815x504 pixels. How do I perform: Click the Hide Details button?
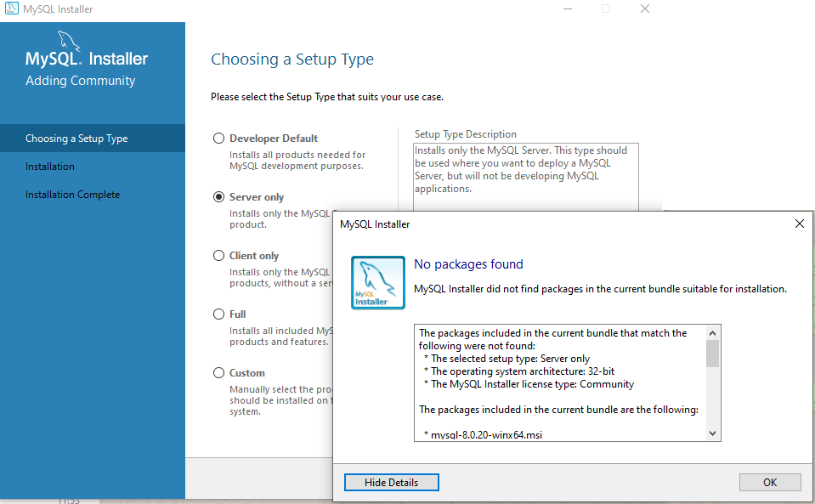(392, 482)
